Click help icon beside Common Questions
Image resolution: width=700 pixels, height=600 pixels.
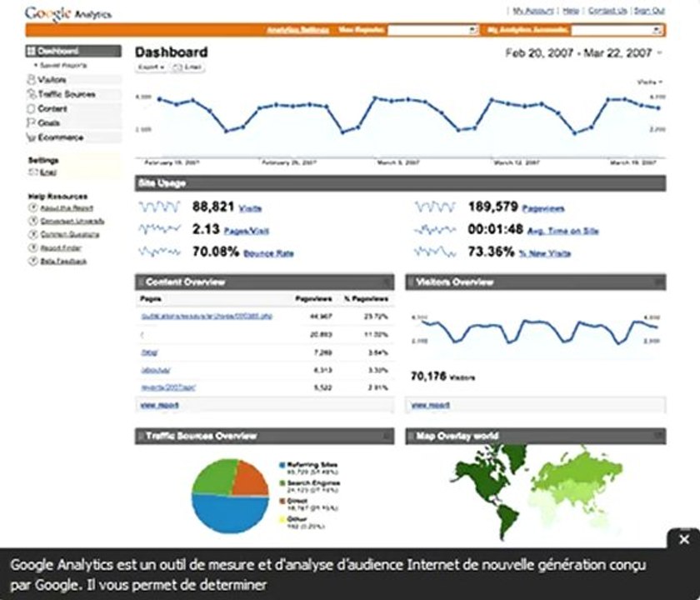[32, 234]
